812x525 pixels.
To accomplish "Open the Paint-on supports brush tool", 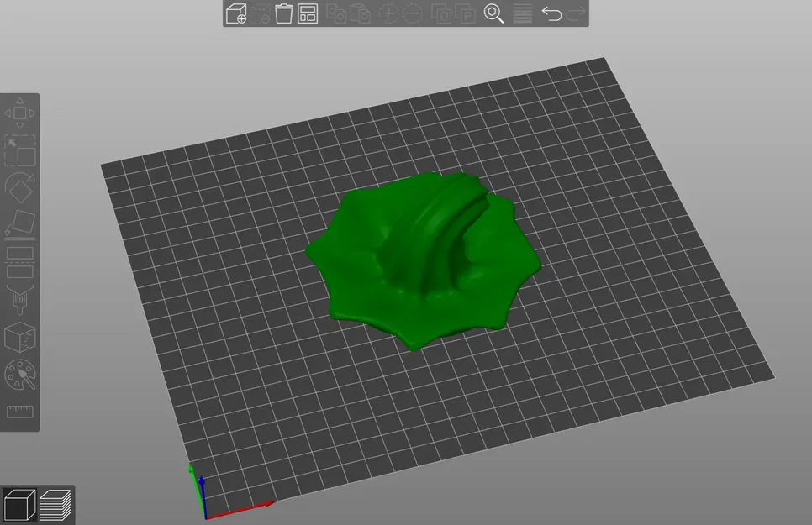I will click(19, 299).
